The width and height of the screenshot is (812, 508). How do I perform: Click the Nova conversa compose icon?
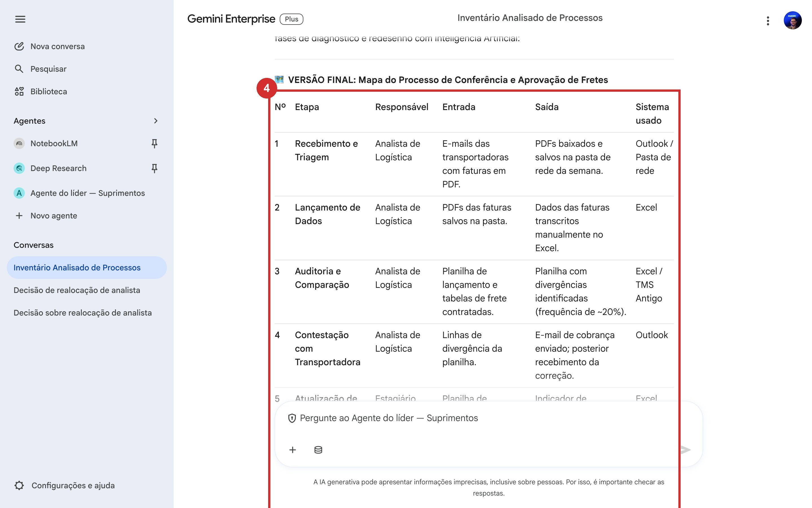pyautogui.click(x=19, y=46)
